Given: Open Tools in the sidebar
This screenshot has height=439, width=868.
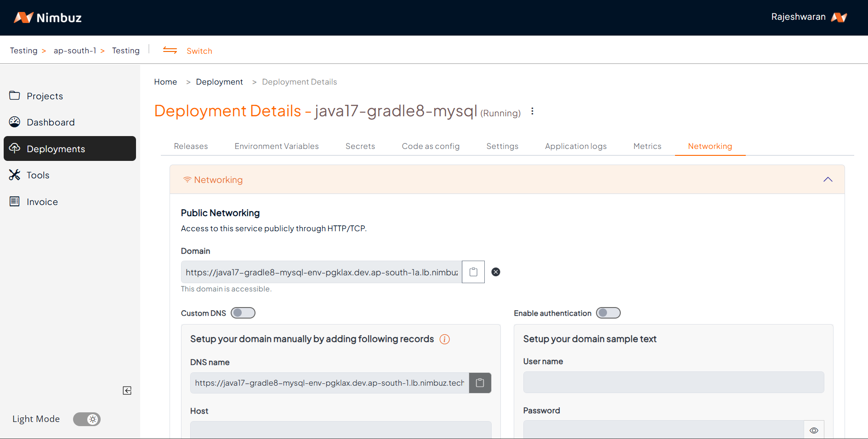Looking at the screenshot, I should pyautogui.click(x=38, y=175).
